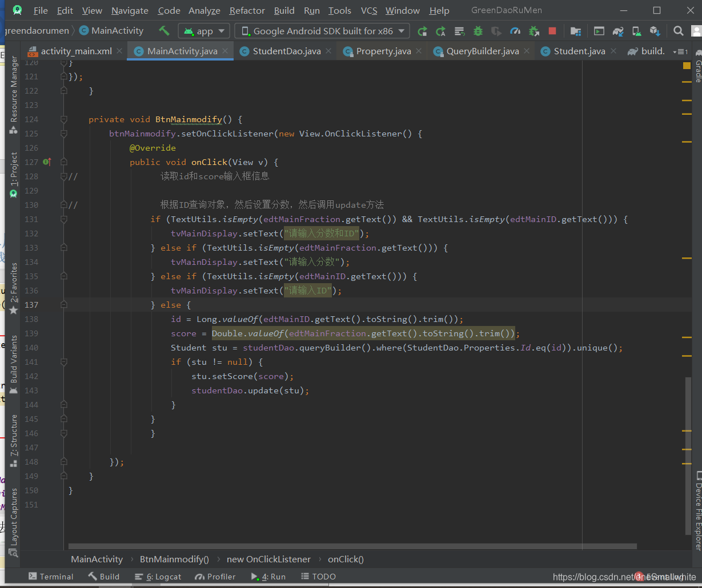Open the 6: Logcat tool window
702x588 pixels.
pos(158,577)
